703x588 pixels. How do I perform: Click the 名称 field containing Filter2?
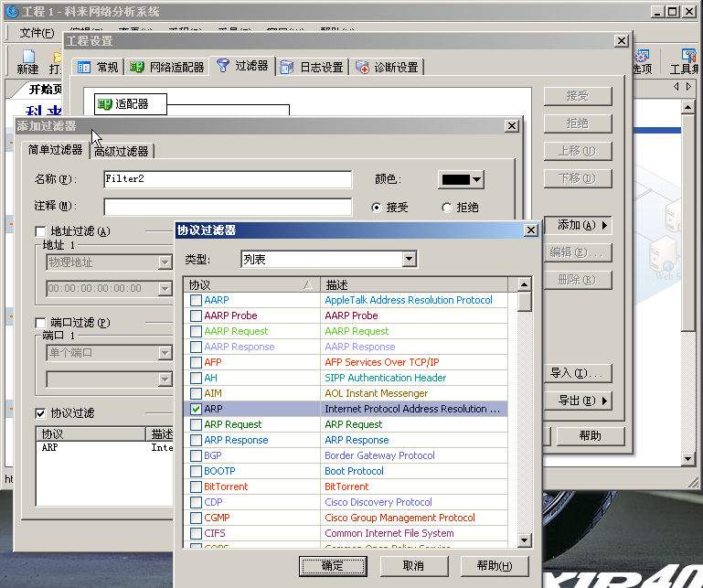(227, 179)
